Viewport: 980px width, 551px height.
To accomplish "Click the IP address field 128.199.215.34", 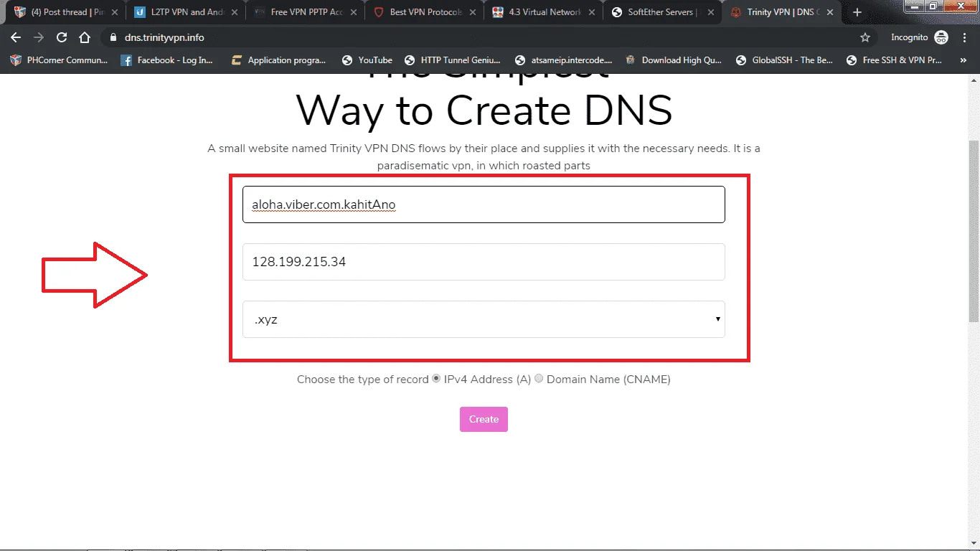I will (x=484, y=262).
